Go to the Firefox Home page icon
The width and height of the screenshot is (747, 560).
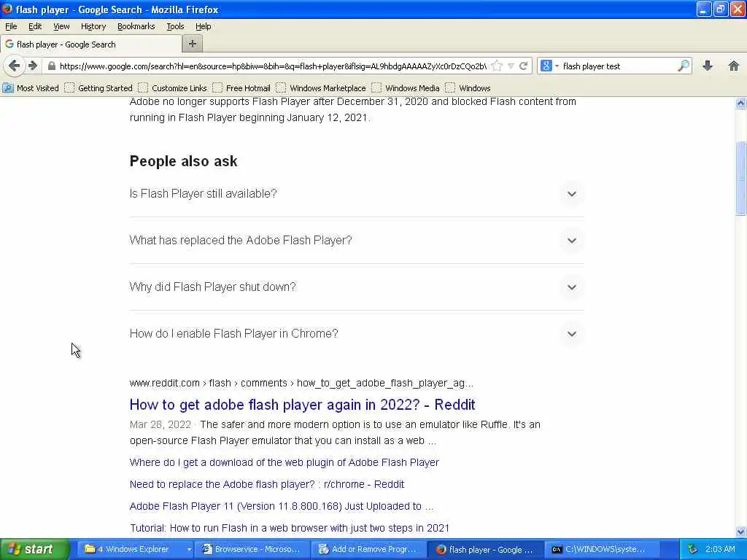tap(733, 66)
